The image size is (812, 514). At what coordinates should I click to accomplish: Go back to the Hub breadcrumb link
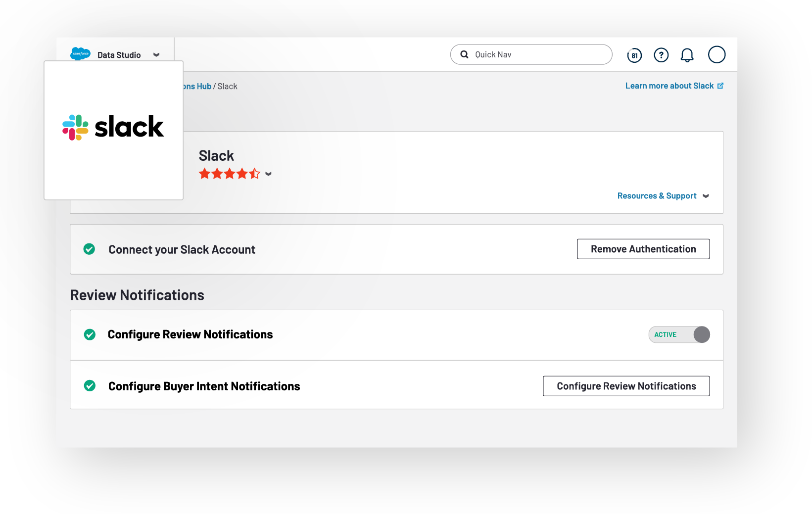(197, 87)
